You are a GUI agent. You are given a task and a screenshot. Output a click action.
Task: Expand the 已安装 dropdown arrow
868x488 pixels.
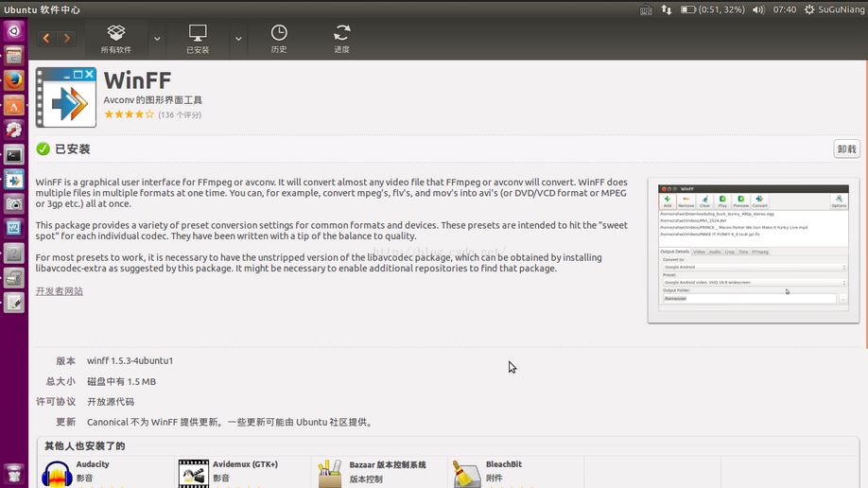[x=238, y=39]
